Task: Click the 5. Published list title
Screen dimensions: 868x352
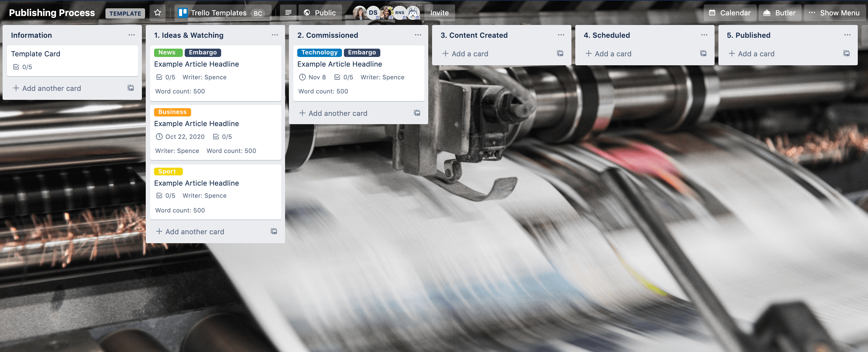Action: [748, 35]
